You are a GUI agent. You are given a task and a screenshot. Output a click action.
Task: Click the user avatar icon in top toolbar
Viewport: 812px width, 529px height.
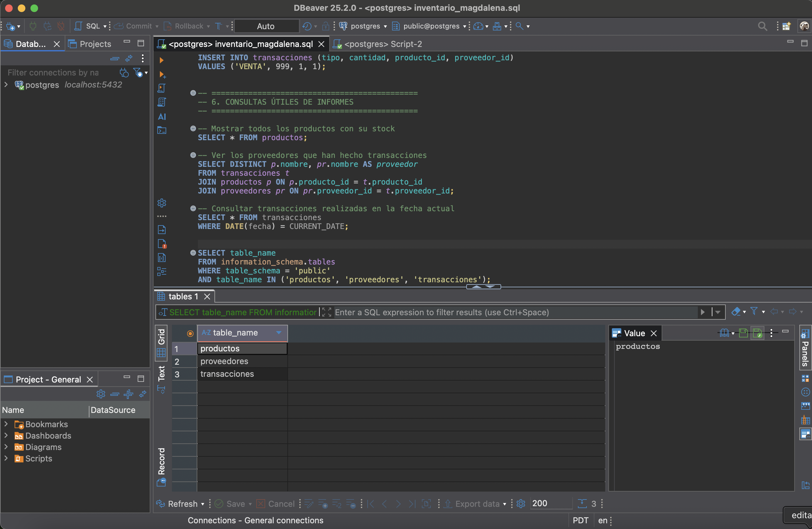click(804, 26)
